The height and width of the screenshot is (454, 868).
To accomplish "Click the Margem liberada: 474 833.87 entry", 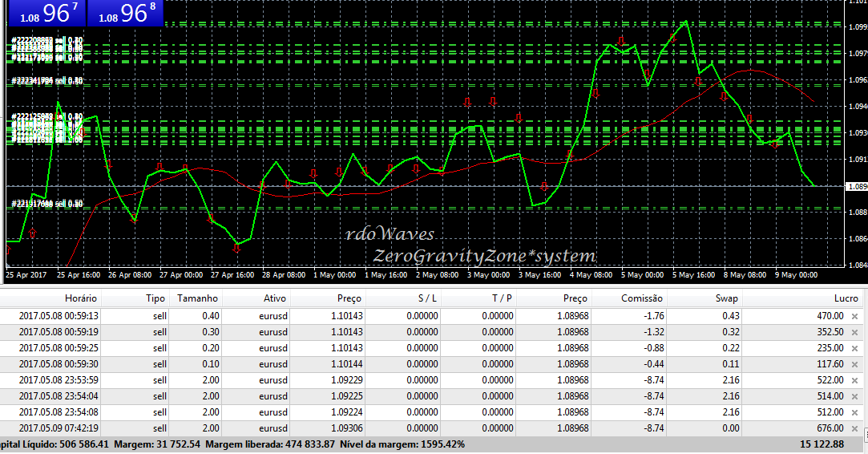I will coord(270,444).
